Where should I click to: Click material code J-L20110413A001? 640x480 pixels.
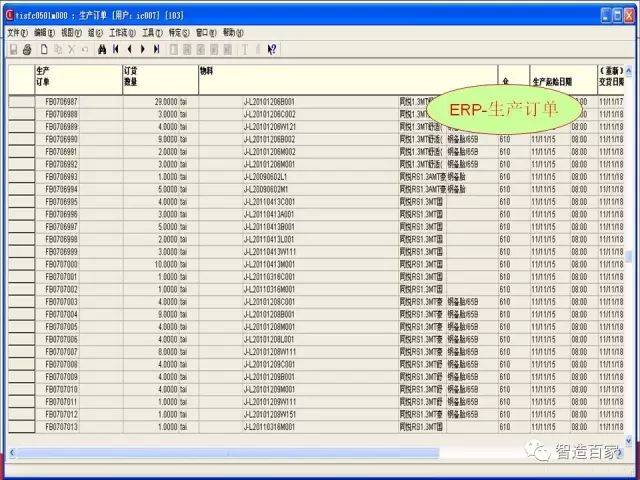pos(269,214)
